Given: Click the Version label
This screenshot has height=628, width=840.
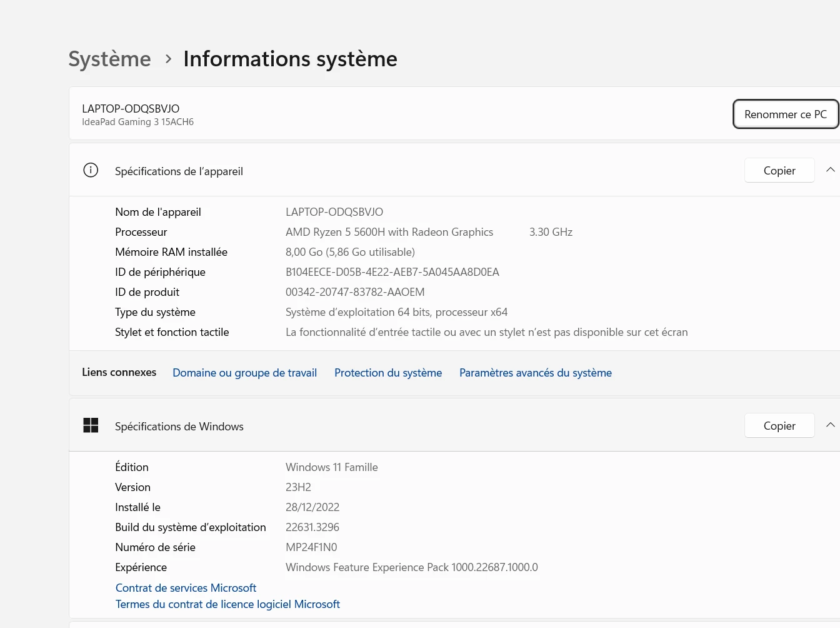Looking at the screenshot, I should point(132,487).
